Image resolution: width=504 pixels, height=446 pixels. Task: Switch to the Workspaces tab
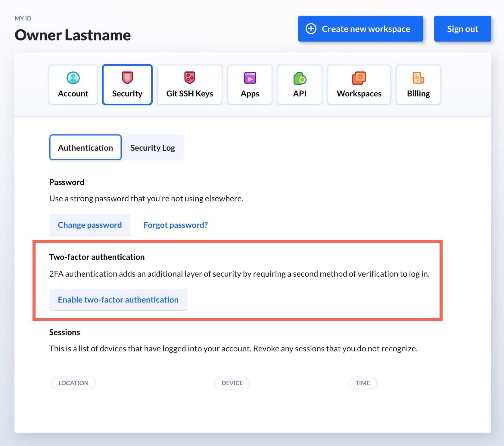point(359,85)
